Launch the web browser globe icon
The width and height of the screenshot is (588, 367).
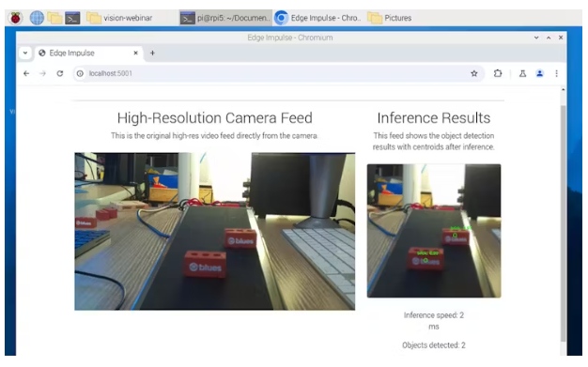pos(37,18)
